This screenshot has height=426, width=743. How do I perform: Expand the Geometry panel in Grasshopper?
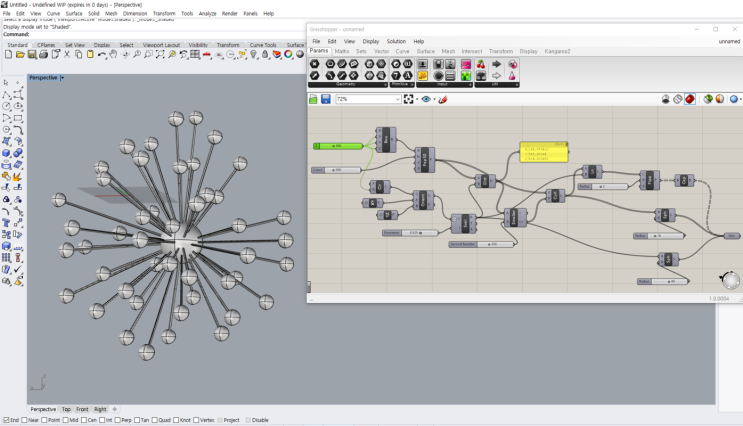click(x=385, y=85)
